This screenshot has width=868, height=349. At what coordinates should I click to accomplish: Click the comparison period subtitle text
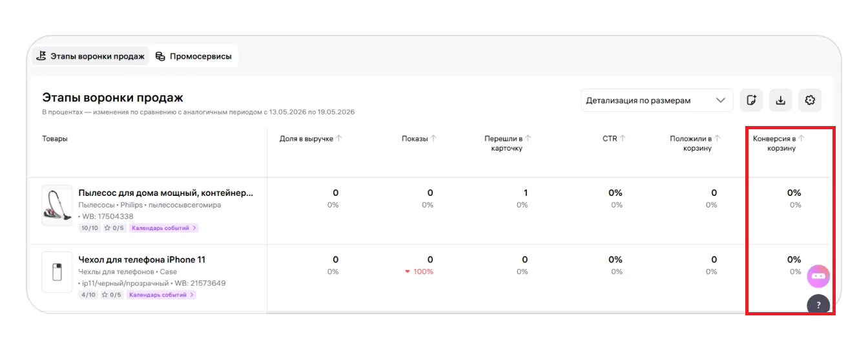198,112
